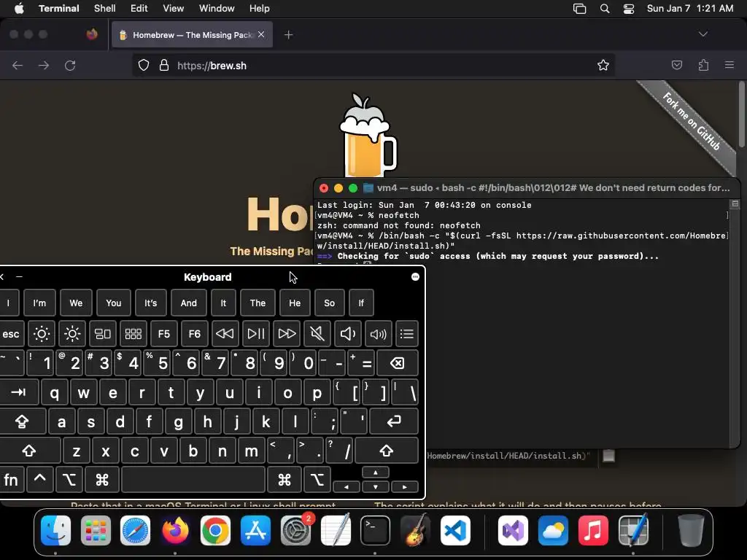This screenshot has height=560, width=747.
Task: Tap the left shift key on the keyboard
Action: click(x=29, y=451)
